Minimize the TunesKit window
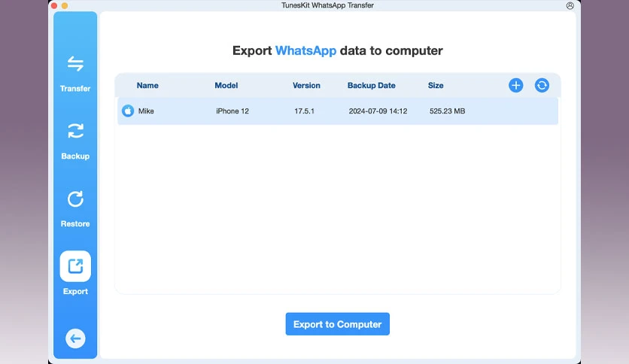The image size is (629, 364). tap(65, 5)
